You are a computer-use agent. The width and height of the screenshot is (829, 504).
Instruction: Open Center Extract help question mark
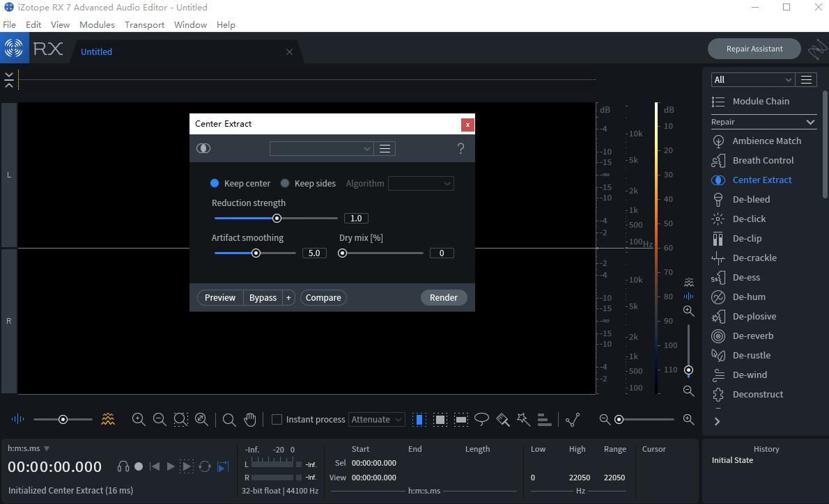tap(461, 149)
